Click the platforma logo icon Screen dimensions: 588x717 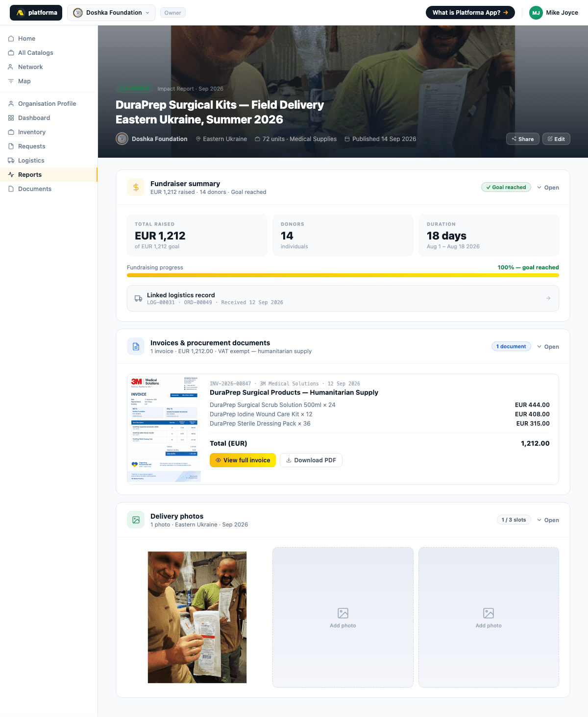(x=20, y=13)
